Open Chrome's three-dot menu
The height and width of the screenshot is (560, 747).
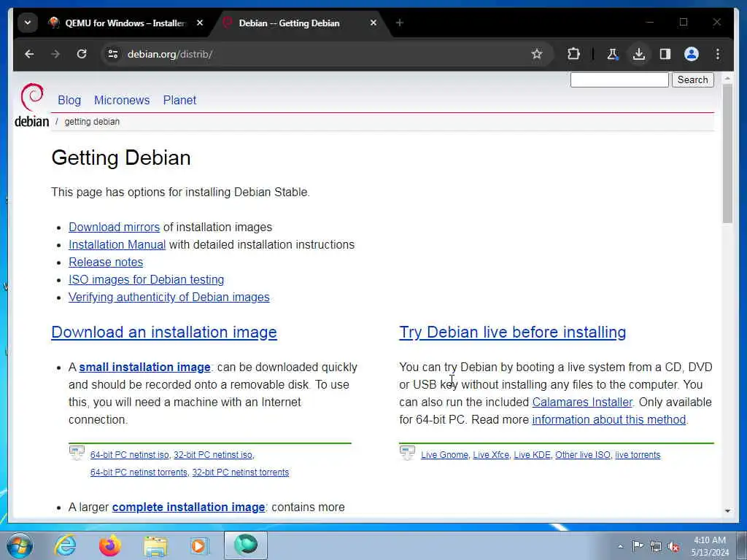click(x=718, y=54)
